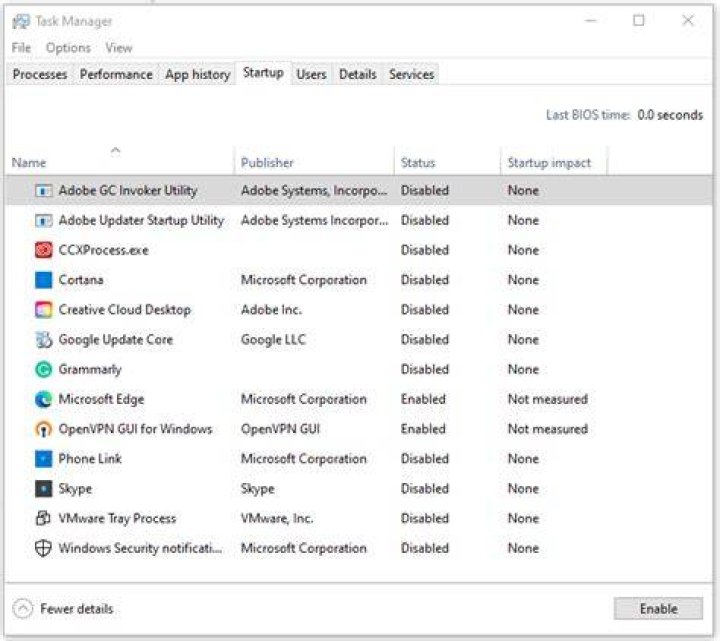The width and height of the screenshot is (720, 641).
Task: Click the Enable button
Action: [658, 609]
